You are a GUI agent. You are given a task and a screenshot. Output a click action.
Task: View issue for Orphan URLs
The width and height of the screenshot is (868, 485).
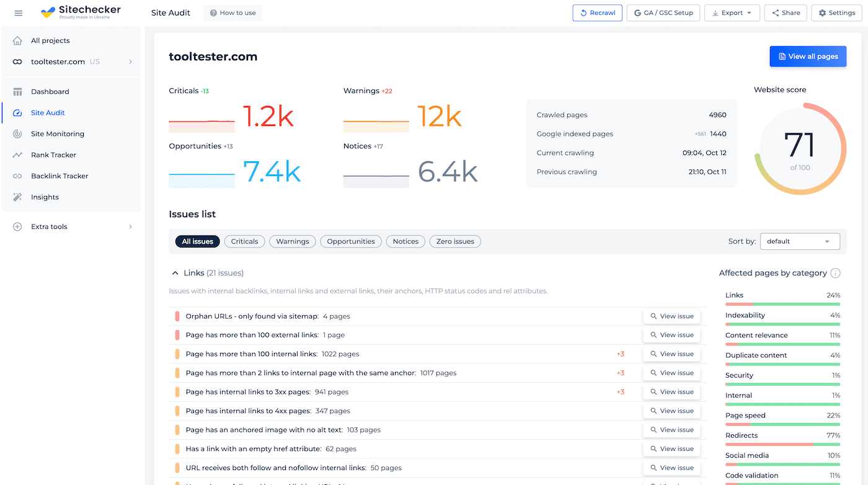tap(671, 316)
